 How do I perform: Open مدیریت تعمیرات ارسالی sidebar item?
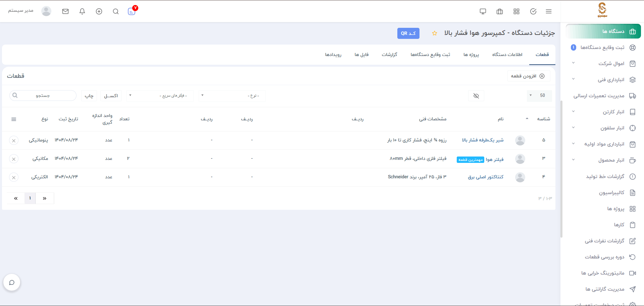[603, 96]
